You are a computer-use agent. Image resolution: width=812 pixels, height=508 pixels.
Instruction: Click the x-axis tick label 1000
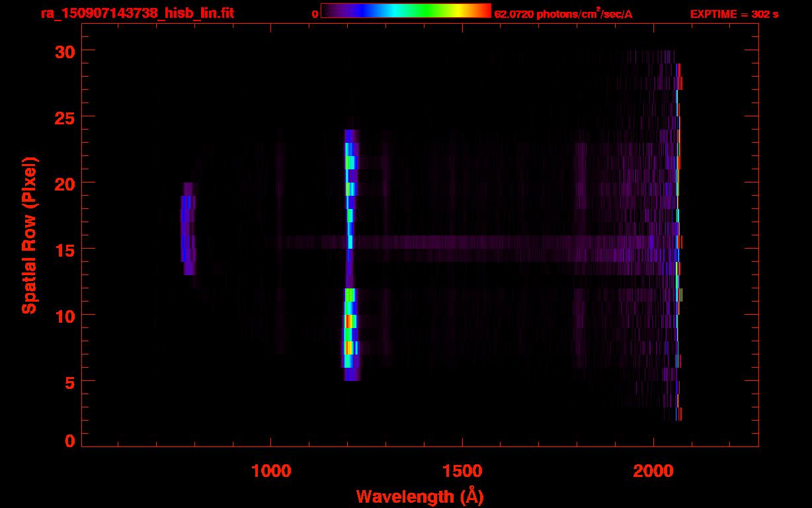pyautogui.click(x=271, y=470)
